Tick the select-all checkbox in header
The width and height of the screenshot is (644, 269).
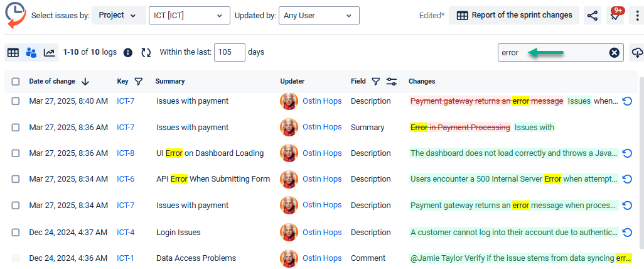[16, 82]
